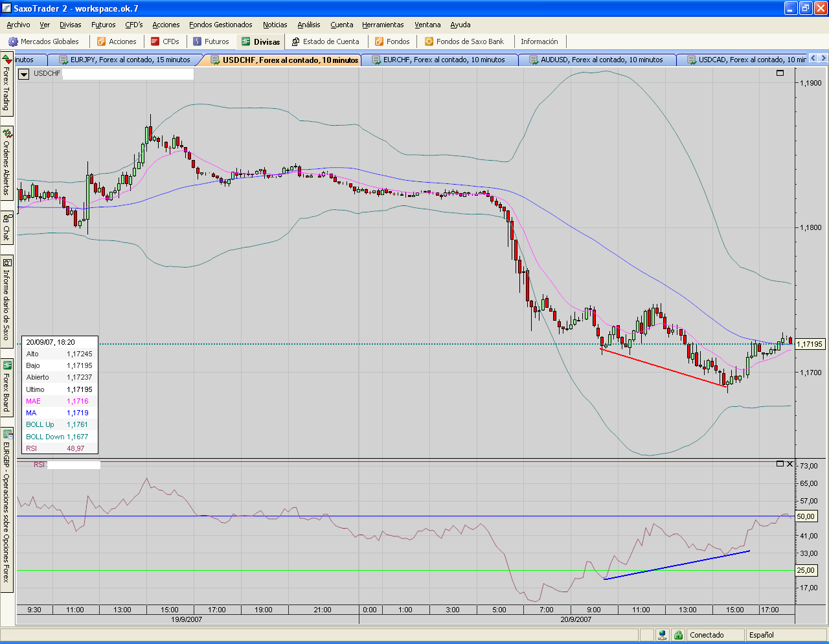The height and width of the screenshot is (644, 829).
Task: Click the RSI 50,00 level marker
Action: pyautogui.click(x=806, y=516)
